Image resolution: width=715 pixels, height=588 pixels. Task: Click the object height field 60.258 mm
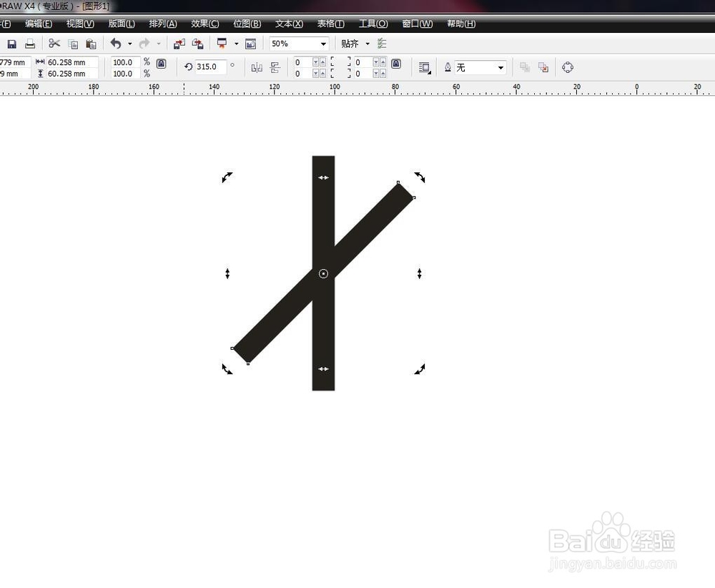pyautogui.click(x=72, y=74)
